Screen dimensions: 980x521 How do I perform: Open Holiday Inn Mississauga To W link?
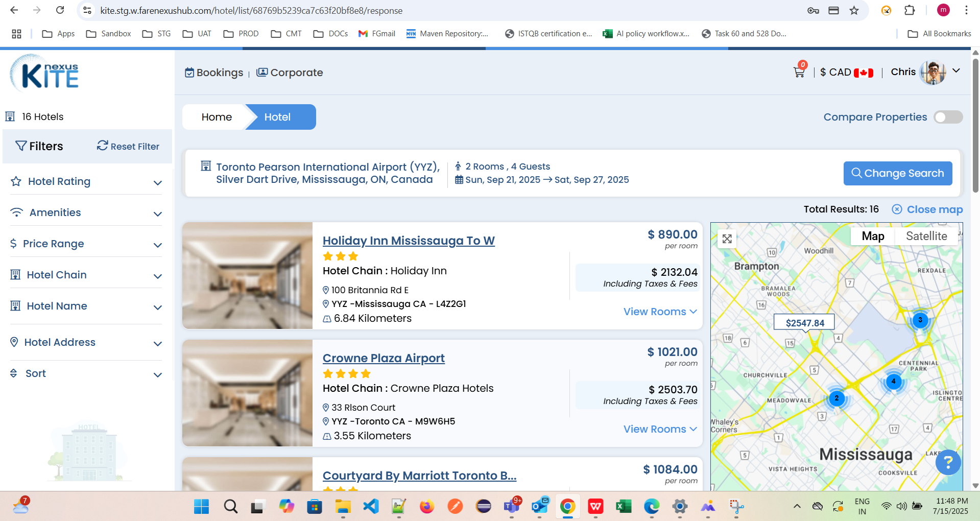click(409, 241)
